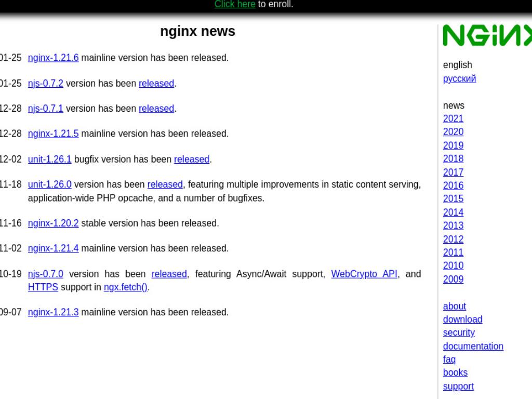Open 'released' link in the unit-1.26.1 row
532x399 pixels.
[x=192, y=159]
